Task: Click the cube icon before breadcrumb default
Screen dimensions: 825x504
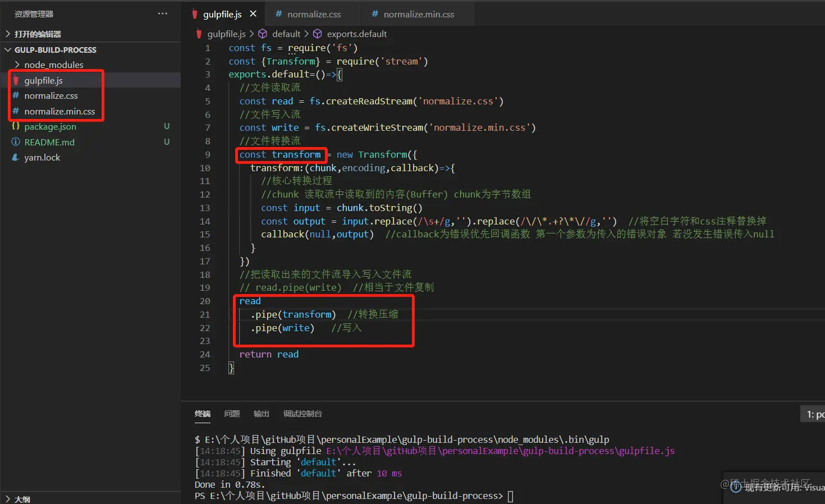Action: tap(263, 34)
